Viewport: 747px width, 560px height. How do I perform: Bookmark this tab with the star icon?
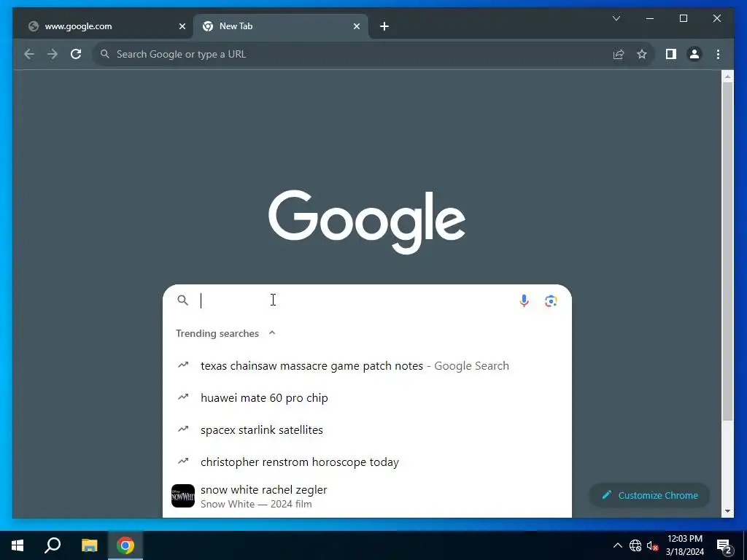(x=642, y=54)
